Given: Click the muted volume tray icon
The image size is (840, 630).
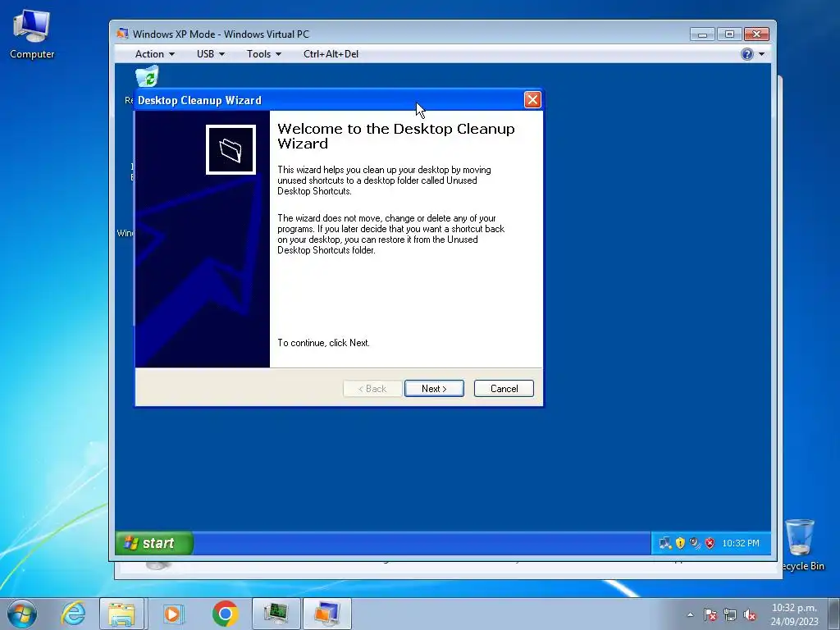Looking at the screenshot, I should point(750,615).
